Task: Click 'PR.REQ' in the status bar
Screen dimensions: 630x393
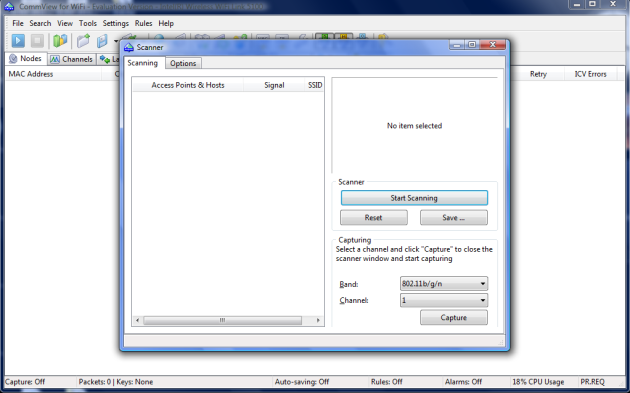Action: click(x=592, y=382)
